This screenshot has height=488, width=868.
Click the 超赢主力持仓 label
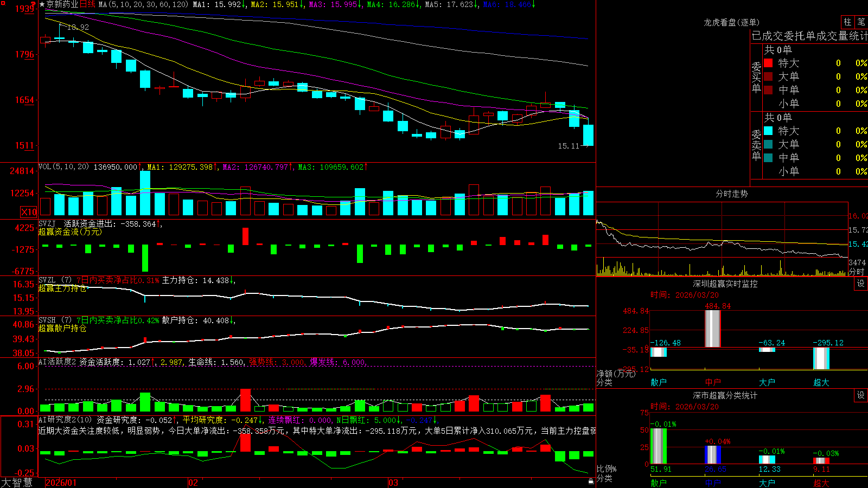(x=62, y=288)
